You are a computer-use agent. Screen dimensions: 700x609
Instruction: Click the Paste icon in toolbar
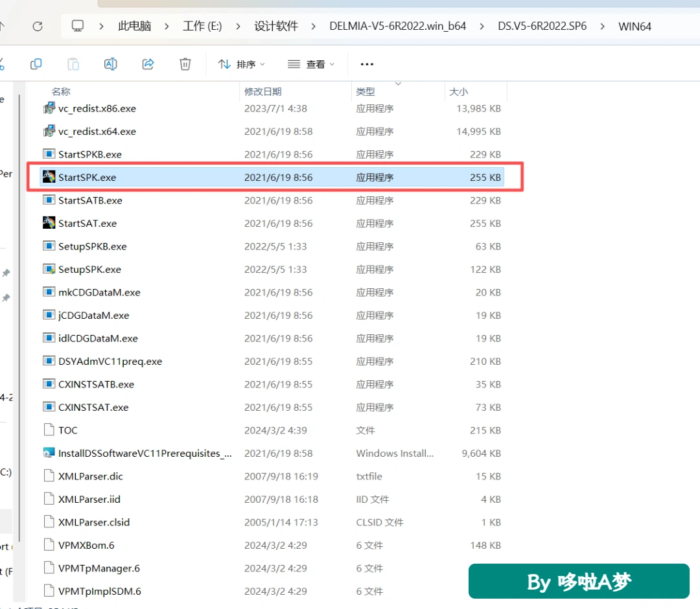73,64
